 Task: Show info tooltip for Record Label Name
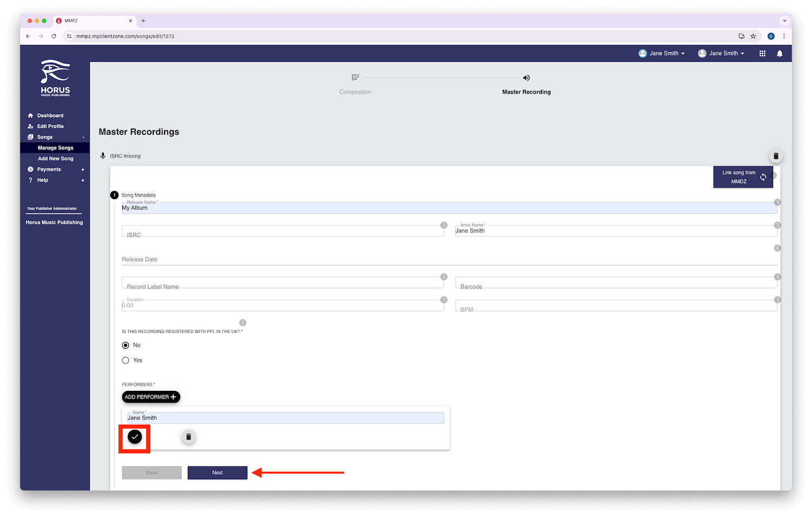[x=444, y=277]
